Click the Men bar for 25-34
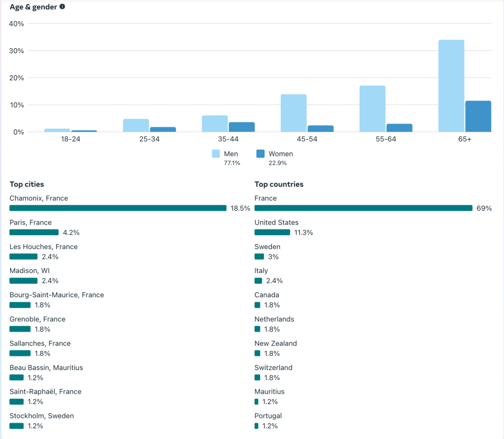 [136, 125]
